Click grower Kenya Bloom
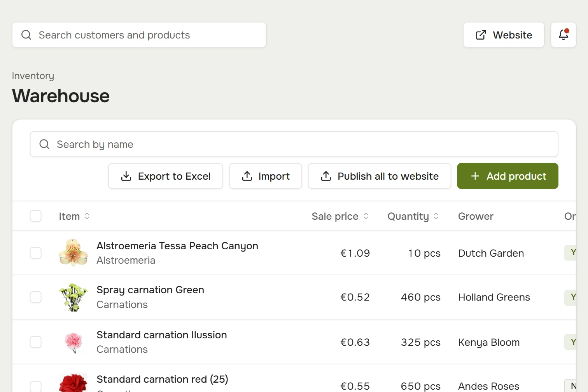Screen dimensions: 588x392 coord(489,342)
